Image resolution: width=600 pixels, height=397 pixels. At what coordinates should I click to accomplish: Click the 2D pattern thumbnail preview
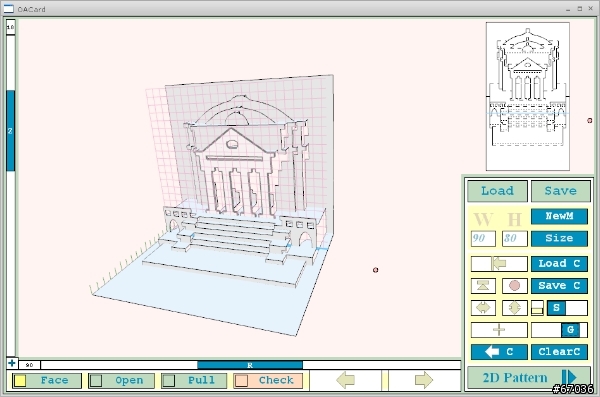(528, 96)
